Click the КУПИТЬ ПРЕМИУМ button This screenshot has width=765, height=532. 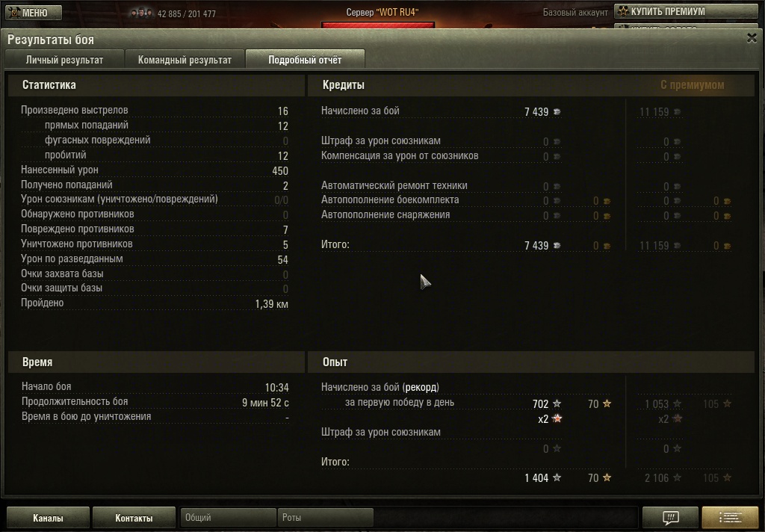(686, 11)
